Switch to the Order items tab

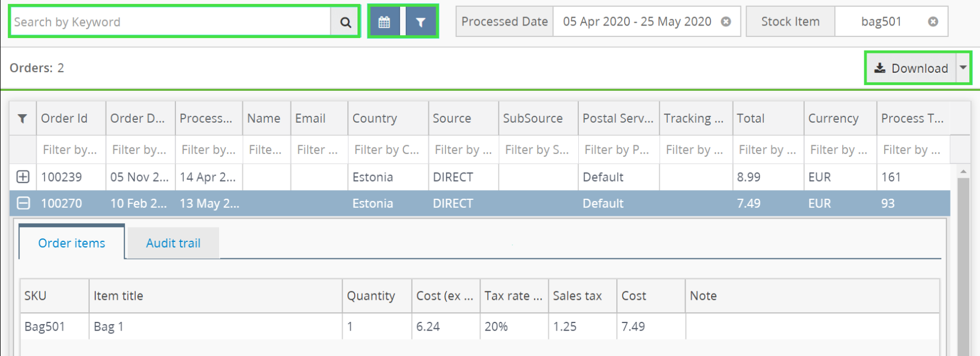[71, 243]
